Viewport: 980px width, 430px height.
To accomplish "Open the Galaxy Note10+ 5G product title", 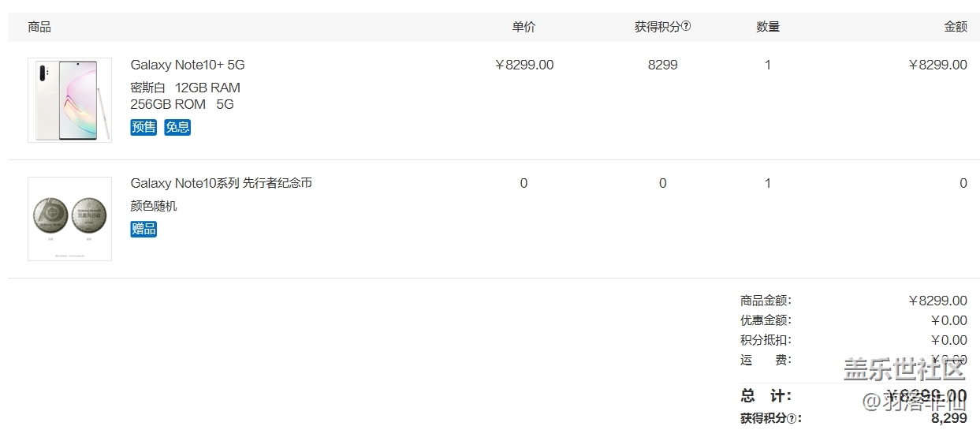I will point(188,65).
